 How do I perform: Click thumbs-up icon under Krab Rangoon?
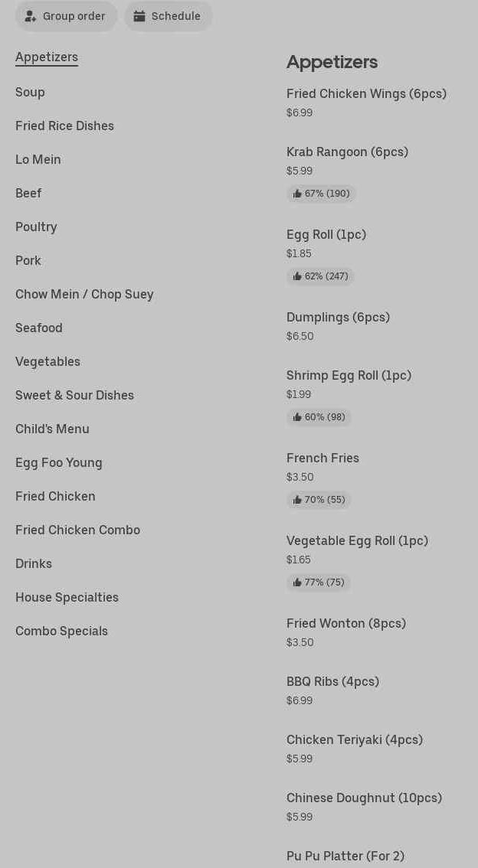pyautogui.click(x=297, y=194)
